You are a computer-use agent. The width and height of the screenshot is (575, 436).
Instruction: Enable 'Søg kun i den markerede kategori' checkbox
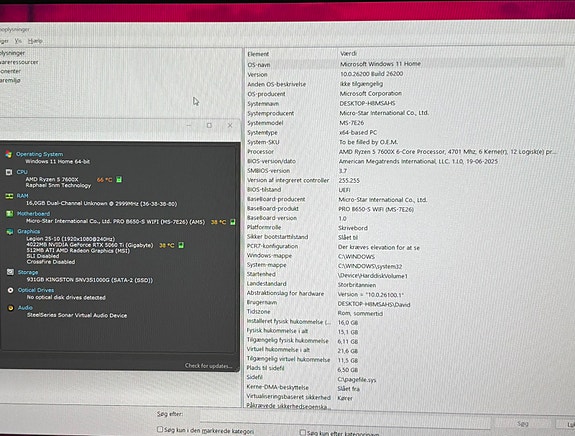pos(160,429)
